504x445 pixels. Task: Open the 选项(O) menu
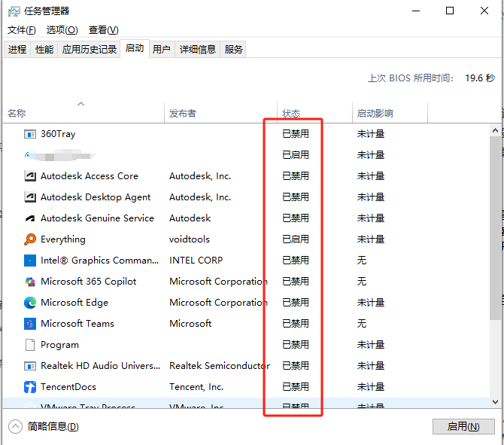pyautogui.click(x=62, y=30)
